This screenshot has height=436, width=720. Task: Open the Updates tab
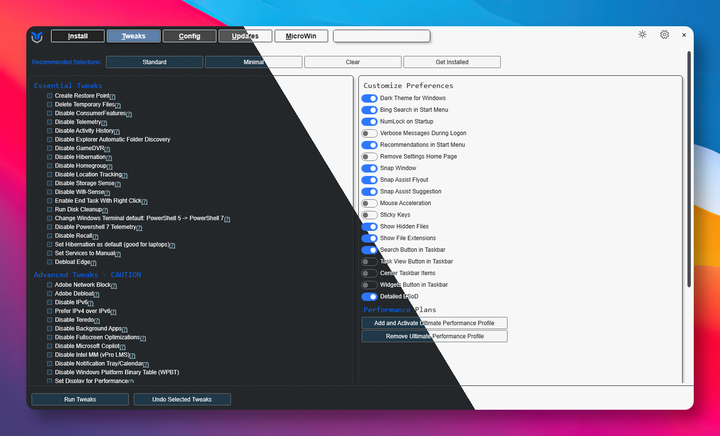click(245, 36)
